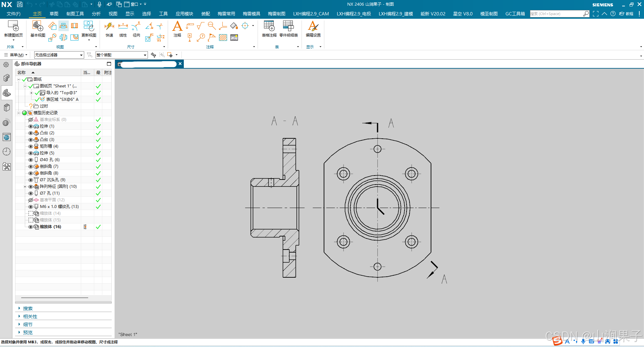Screen dimensions: 644x347
Task: Open the Tabular Note (表格注释) tool
Action: 269,26
